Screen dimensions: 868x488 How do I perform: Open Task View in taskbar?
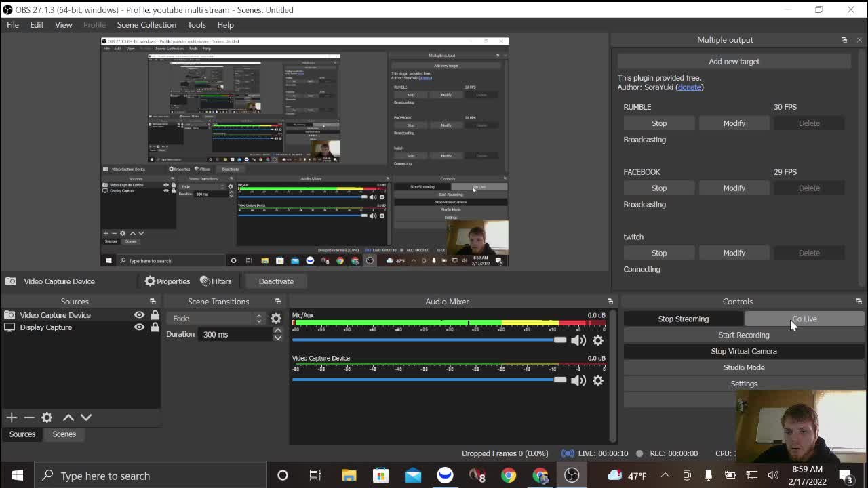coord(315,476)
